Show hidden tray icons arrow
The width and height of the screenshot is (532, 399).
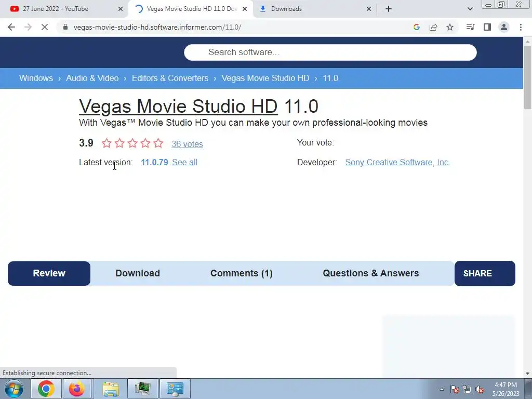click(x=442, y=389)
